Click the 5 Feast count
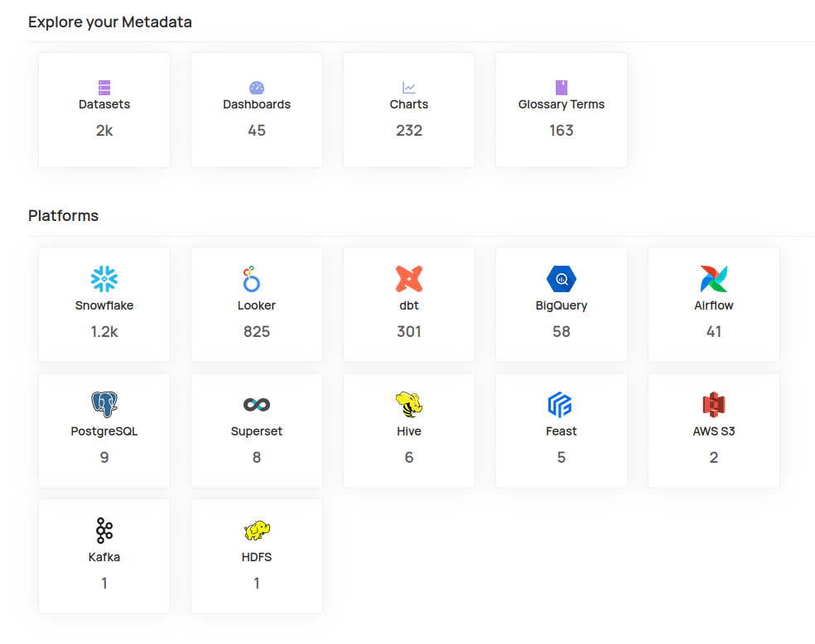Screen dimensions: 815x644 click(x=562, y=457)
